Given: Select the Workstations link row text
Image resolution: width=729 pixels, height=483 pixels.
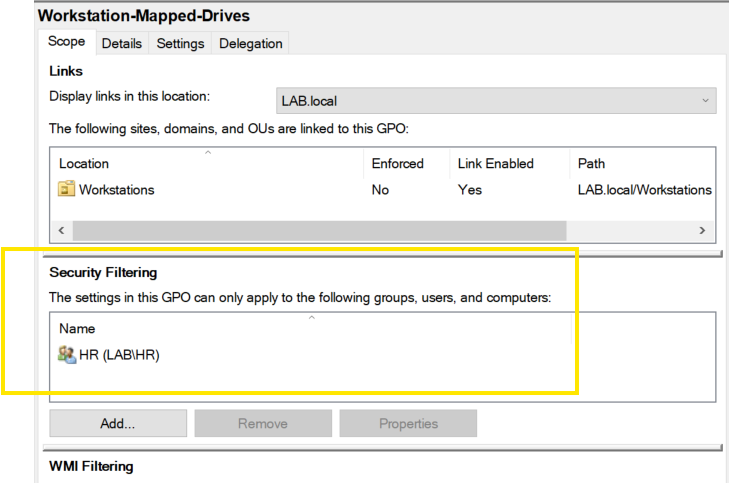Looking at the screenshot, I should click(117, 190).
